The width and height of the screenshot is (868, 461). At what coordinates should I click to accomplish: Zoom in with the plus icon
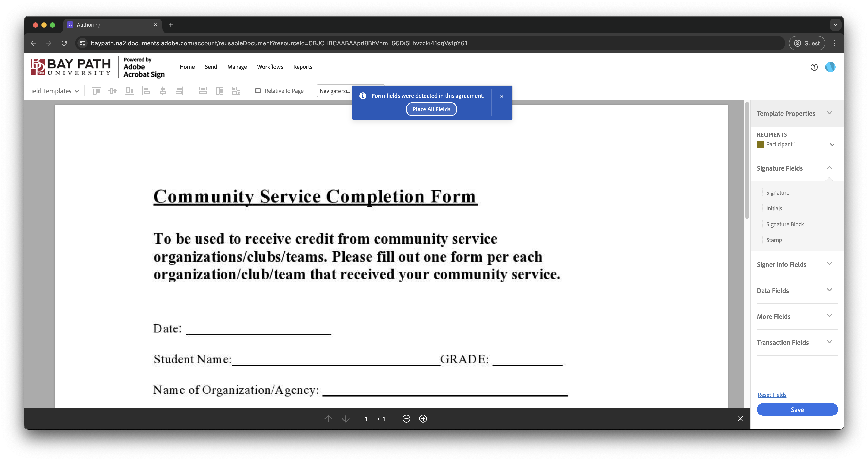coord(423,418)
